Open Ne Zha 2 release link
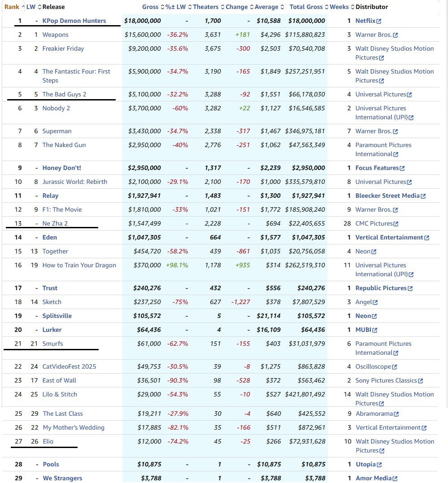This screenshot has width=448, height=483. pyautogui.click(x=55, y=223)
